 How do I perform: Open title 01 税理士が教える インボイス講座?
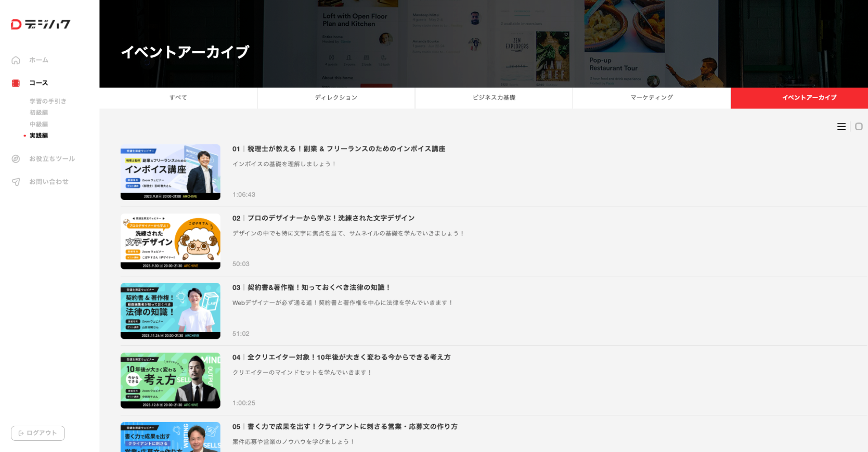click(339, 149)
